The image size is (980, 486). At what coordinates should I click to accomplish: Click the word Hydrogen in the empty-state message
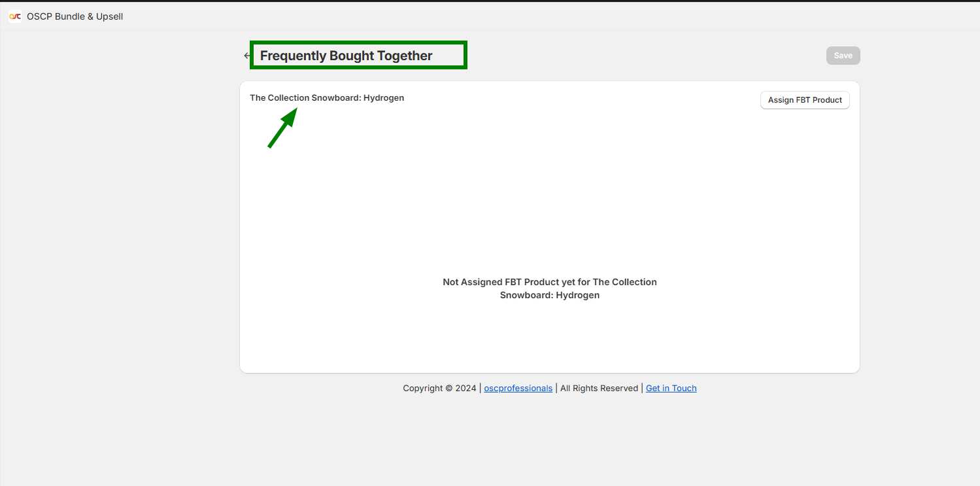(x=577, y=295)
